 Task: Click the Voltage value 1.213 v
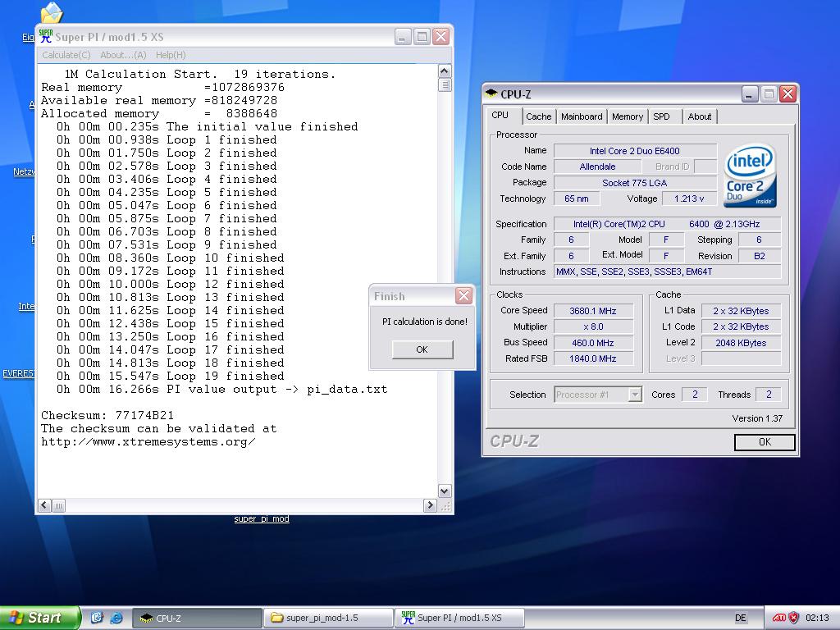[x=689, y=199]
